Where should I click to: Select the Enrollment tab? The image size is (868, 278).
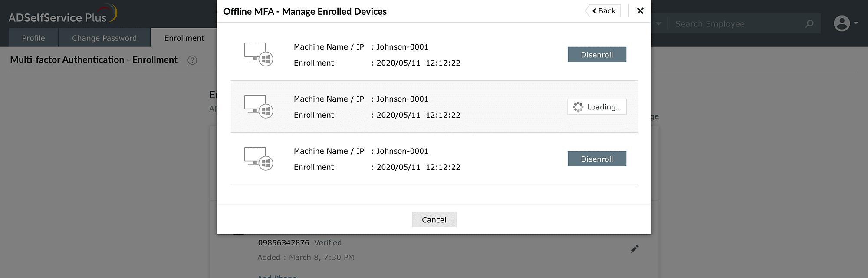[x=184, y=38]
